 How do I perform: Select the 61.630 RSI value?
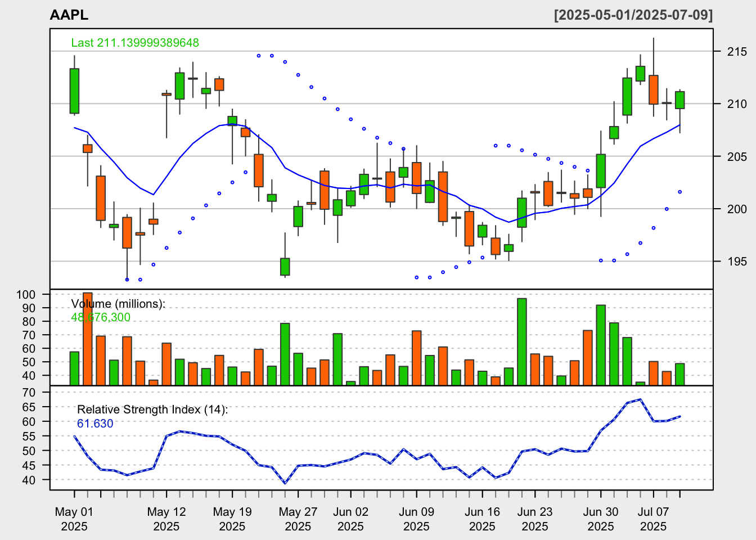click(x=95, y=424)
